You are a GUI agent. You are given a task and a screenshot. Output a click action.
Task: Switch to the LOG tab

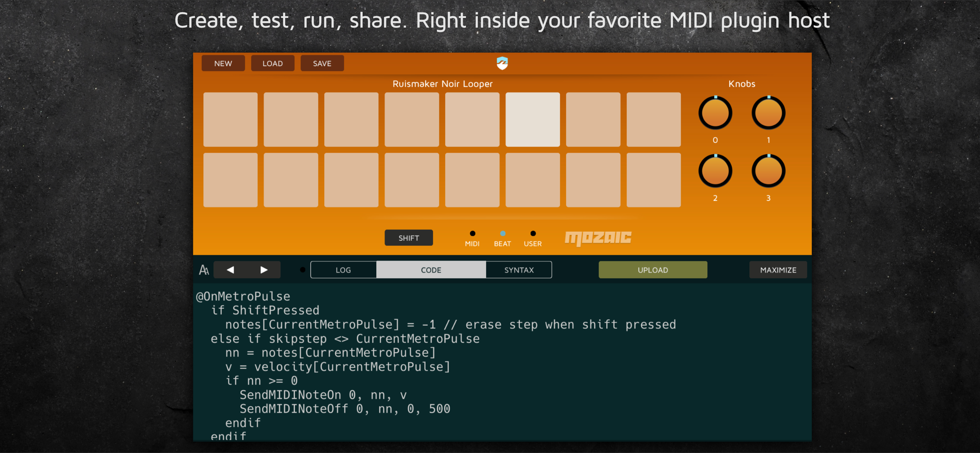[x=343, y=270]
